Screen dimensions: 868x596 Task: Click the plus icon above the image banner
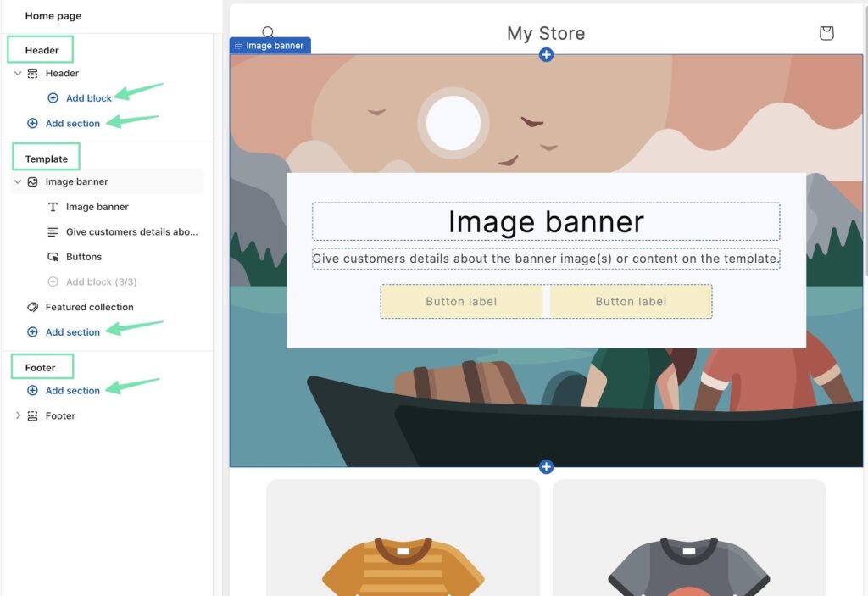(x=546, y=55)
